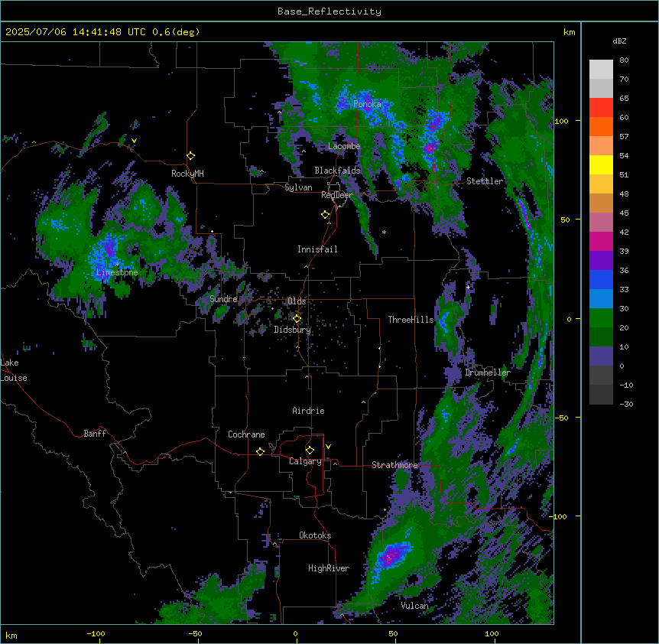Viewport: 659px width, 644px height.
Task: Click the km unit label at bottom left
Action: (11, 635)
